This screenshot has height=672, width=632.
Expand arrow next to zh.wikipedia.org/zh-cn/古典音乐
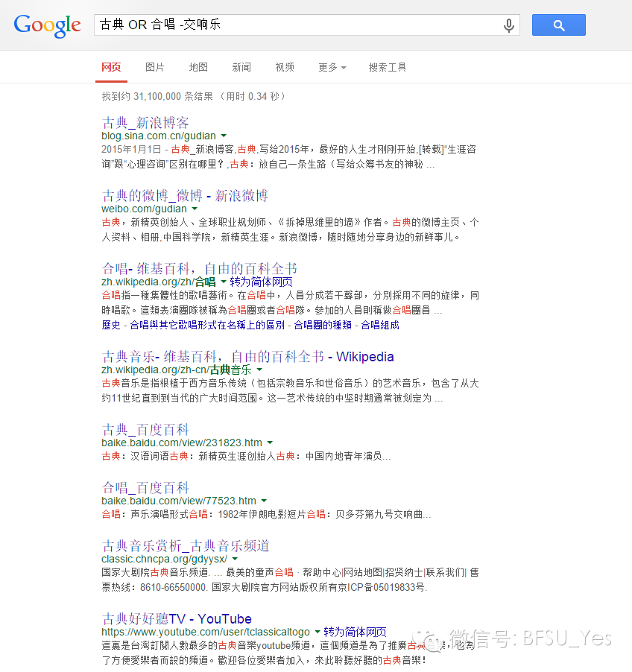pyautogui.click(x=259, y=370)
